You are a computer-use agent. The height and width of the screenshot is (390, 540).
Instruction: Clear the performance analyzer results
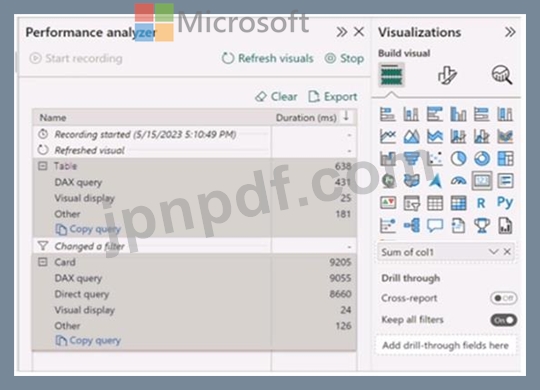[276, 97]
